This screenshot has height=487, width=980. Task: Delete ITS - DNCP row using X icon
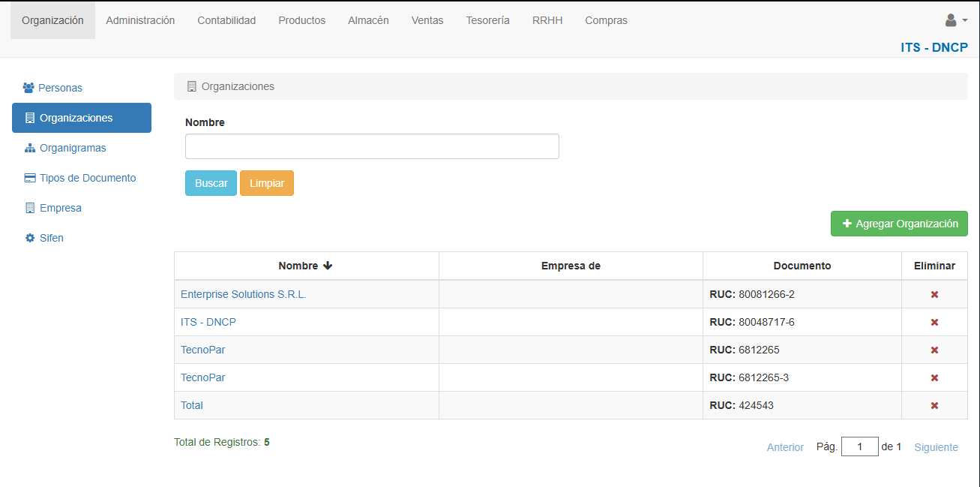(934, 322)
